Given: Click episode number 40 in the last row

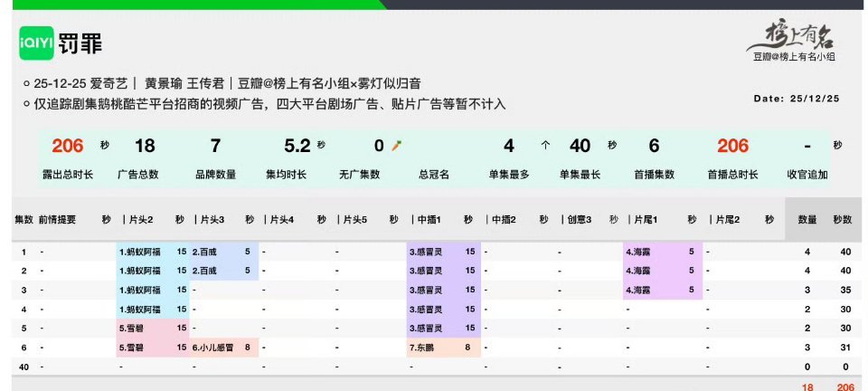Looking at the screenshot, I should tap(24, 367).
